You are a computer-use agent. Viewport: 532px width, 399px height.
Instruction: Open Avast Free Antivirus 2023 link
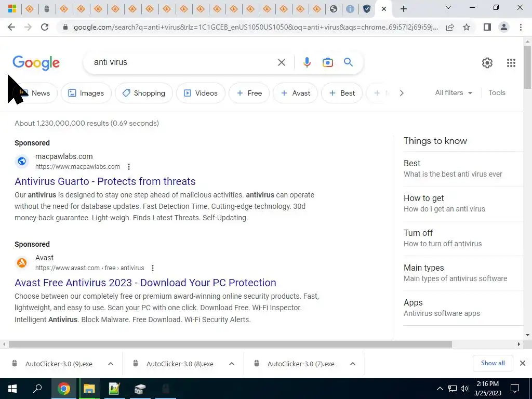[145, 283]
